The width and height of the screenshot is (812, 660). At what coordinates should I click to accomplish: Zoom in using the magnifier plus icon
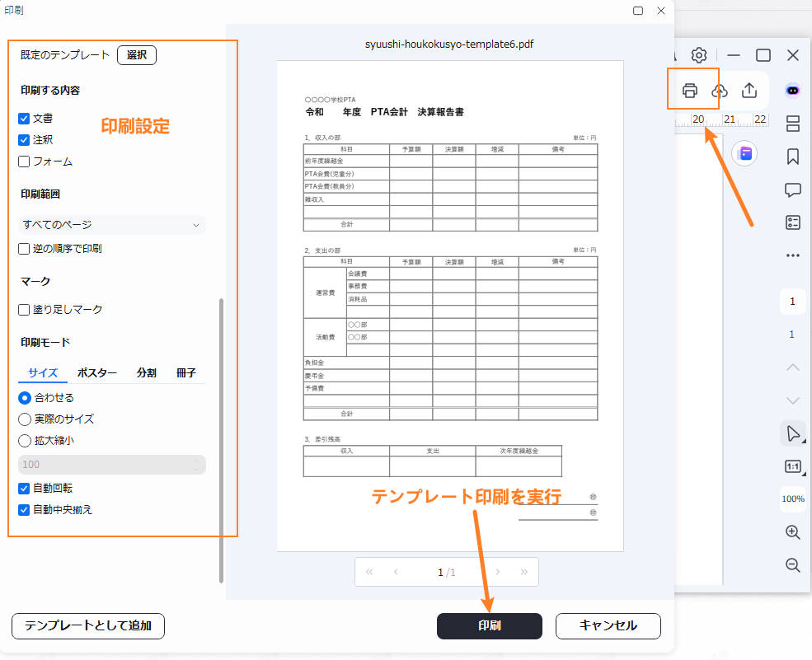pos(792,532)
